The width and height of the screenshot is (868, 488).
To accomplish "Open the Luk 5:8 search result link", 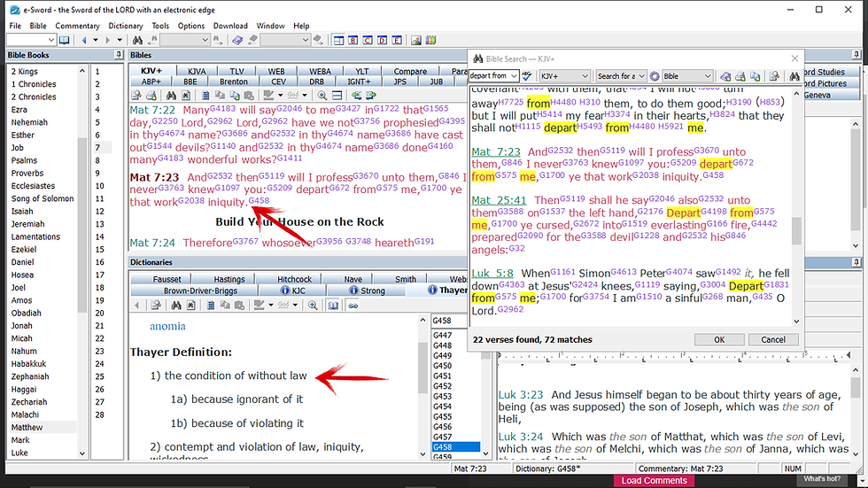I will coord(492,274).
